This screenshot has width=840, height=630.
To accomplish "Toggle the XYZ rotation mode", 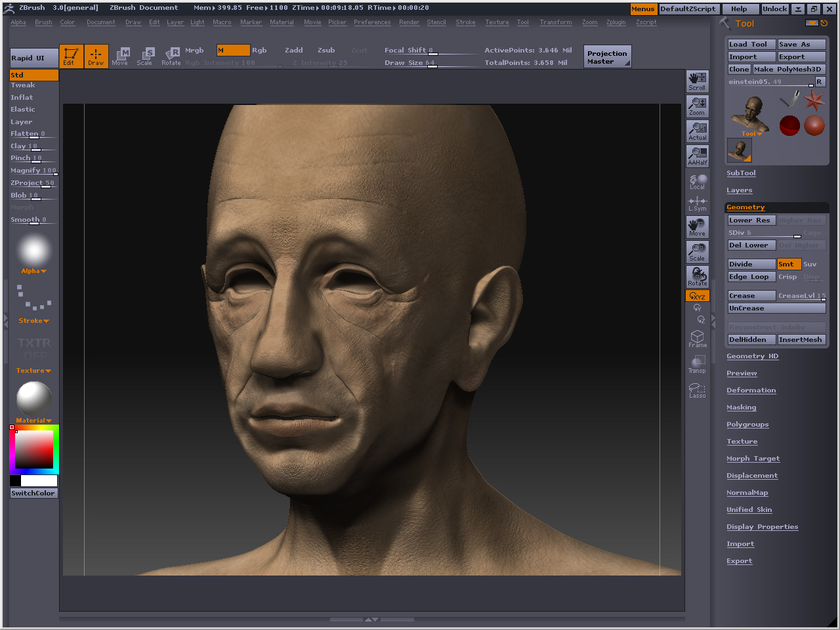I will (x=697, y=297).
